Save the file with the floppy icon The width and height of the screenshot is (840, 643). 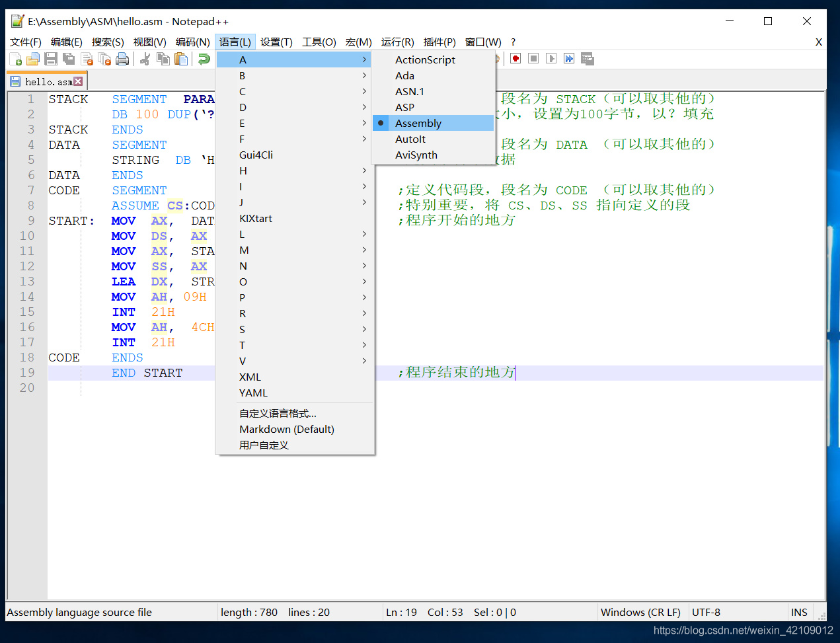pos(51,59)
